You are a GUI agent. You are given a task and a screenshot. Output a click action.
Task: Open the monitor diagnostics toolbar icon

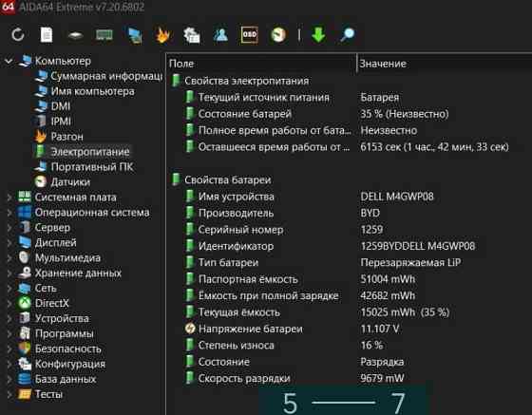(x=135, y=35)
